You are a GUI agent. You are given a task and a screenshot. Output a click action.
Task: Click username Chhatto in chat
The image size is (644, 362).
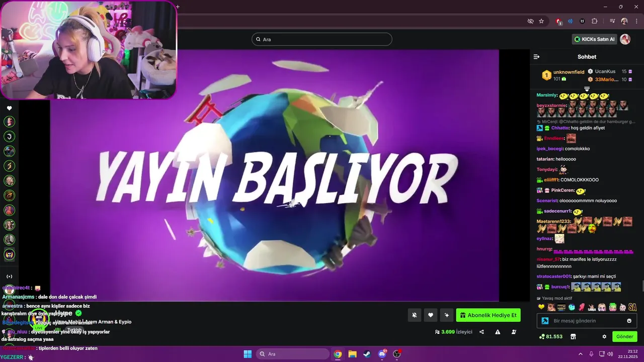click(560, 128)
